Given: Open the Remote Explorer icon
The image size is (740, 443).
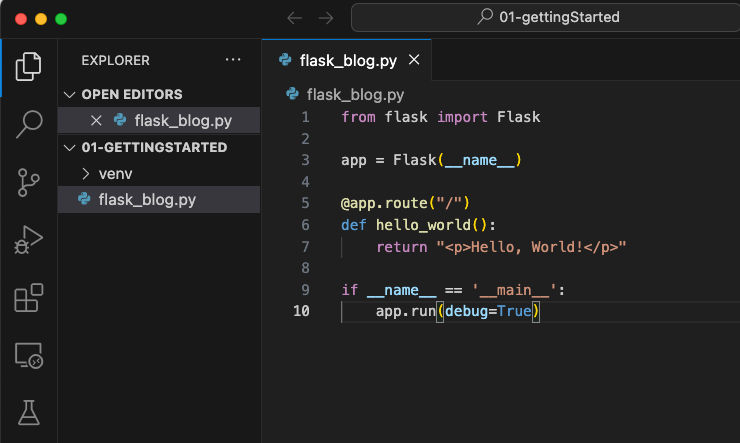Looking at the screenshot, I should point(29,356).
